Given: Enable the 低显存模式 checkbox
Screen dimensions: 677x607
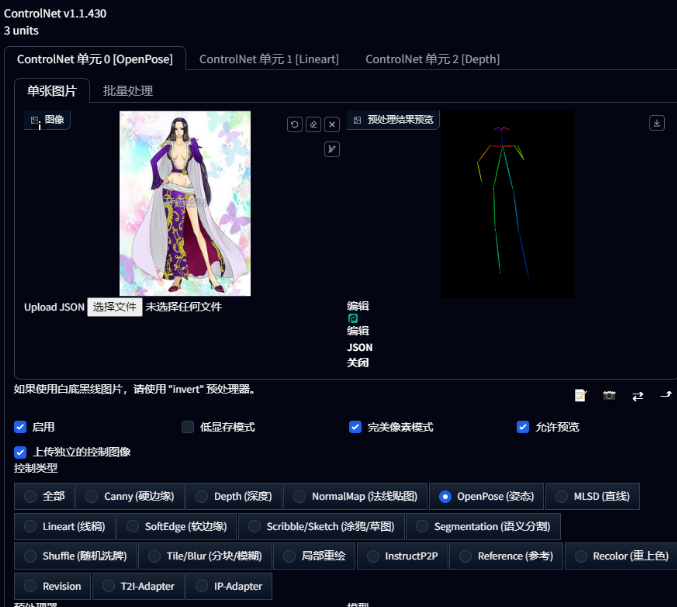Looking at the screenshot, I should click(187, 427).
